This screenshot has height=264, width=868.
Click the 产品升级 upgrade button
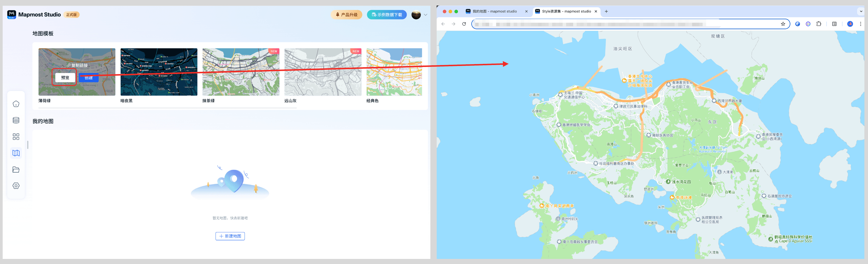click(346, 15)
